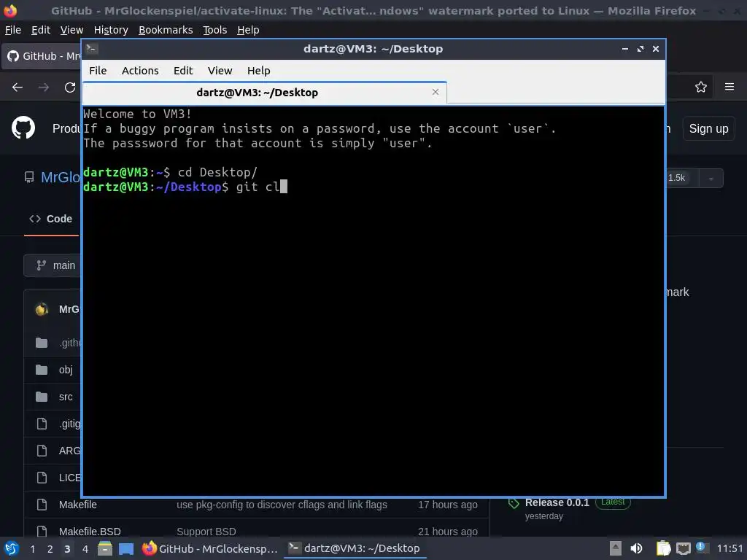Image resolution: width=747 pixels, height=560 pixels.
Task: Bookmark this page with the star icon
Action: pos(701,87)
